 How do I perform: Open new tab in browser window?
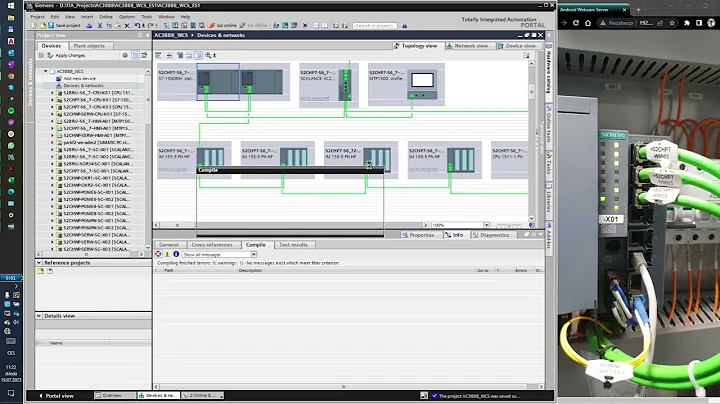(638, 9)
